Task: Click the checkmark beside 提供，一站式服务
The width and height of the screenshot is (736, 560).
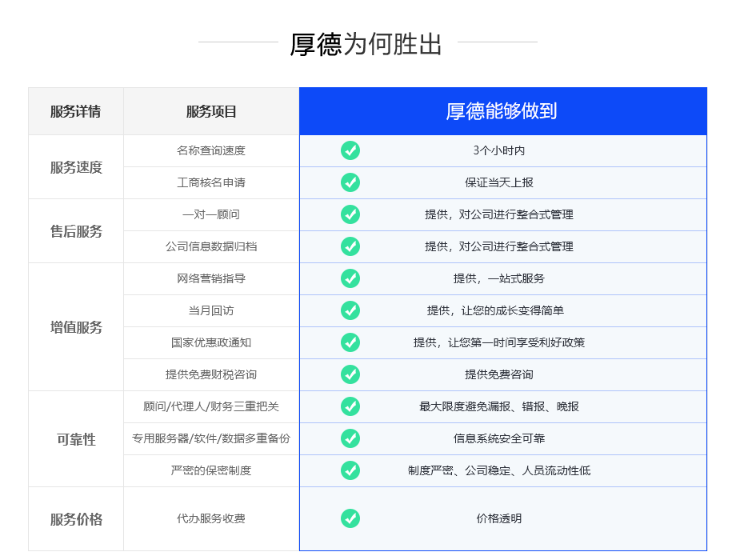Action: (350, 278)
